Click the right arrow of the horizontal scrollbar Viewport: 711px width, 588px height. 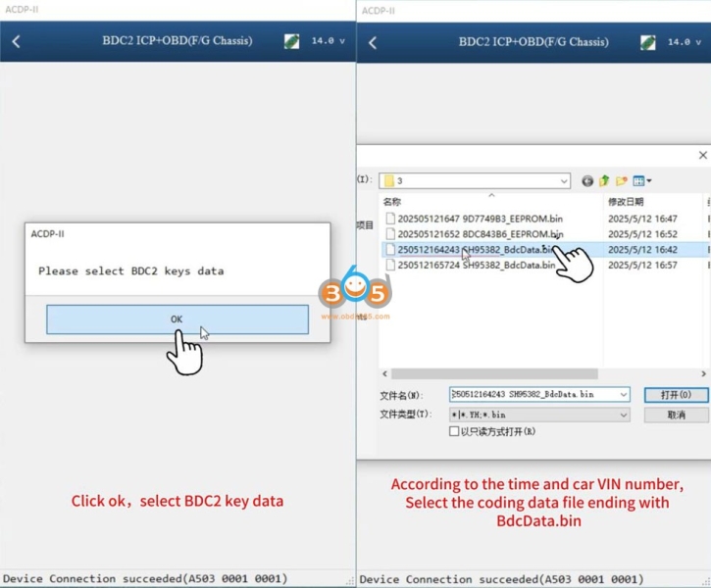coord(703,373)
